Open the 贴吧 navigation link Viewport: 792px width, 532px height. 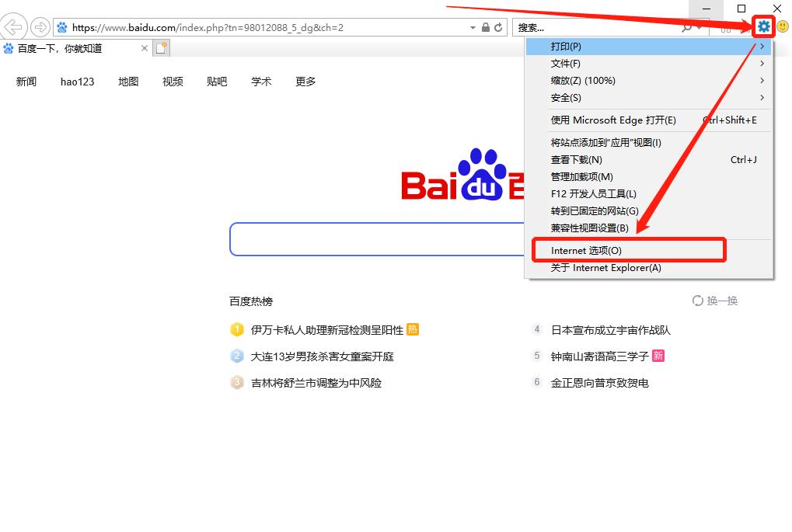[216, 82]
